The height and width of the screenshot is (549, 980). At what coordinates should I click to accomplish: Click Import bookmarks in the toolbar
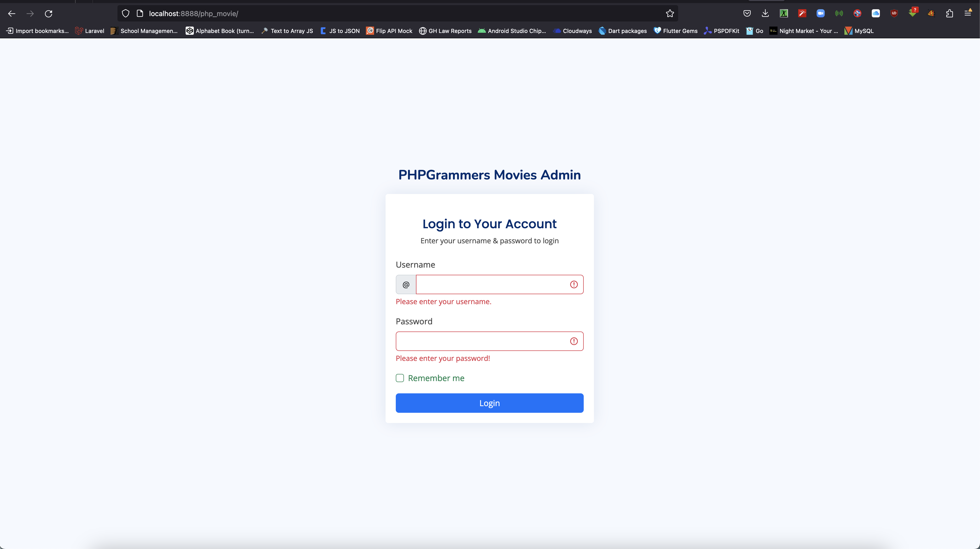tap(37, 31)
